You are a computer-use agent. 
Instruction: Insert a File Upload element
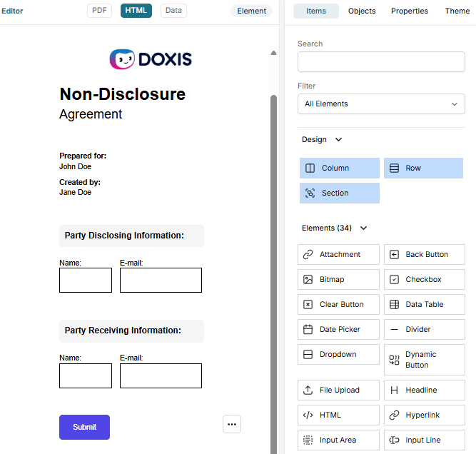pyautogui.click(x=338, y=390)
